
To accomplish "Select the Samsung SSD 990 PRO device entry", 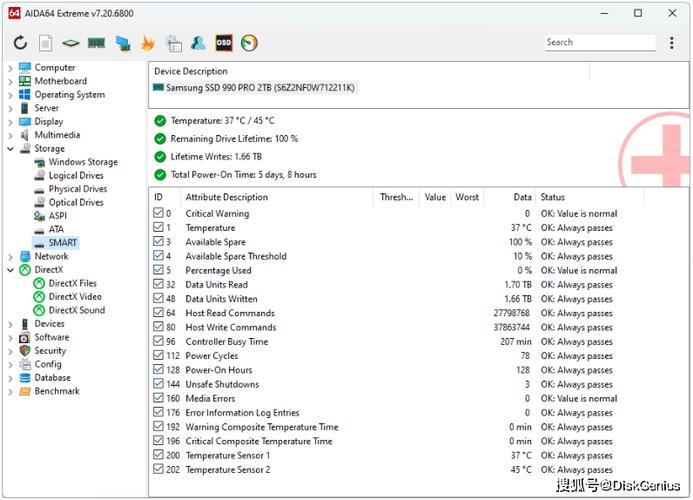I will tap(254, 88).
